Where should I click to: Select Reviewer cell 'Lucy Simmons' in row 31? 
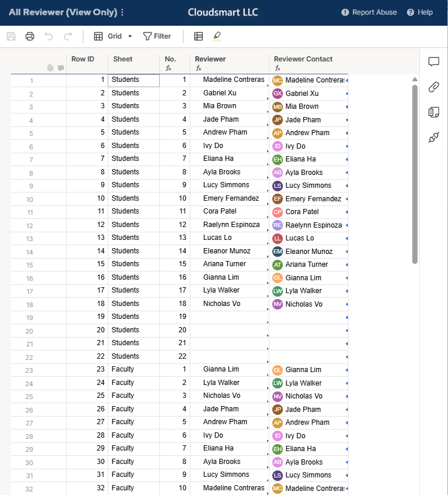(230, 475)
